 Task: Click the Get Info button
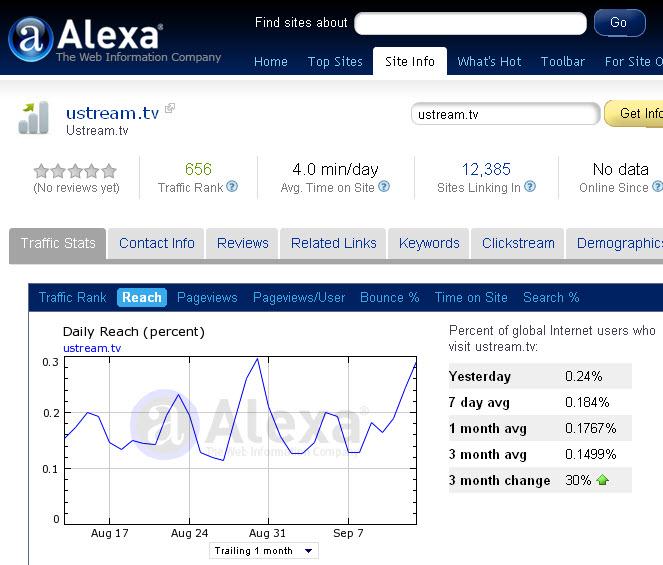638,113
